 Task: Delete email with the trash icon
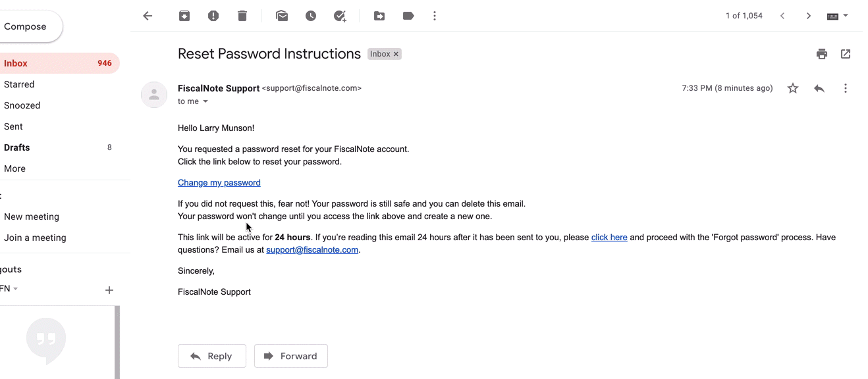click(242, 16)
